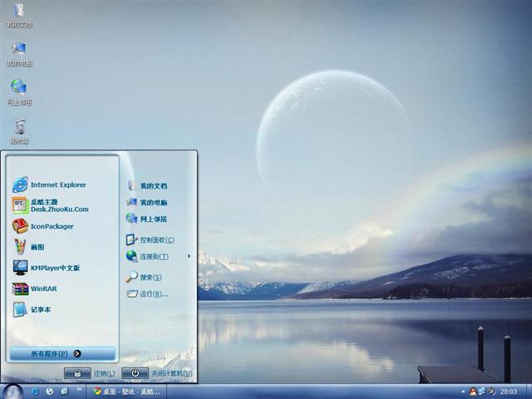Open 控制面板(C) control panel
532x399 pixels.
point(150,240)
